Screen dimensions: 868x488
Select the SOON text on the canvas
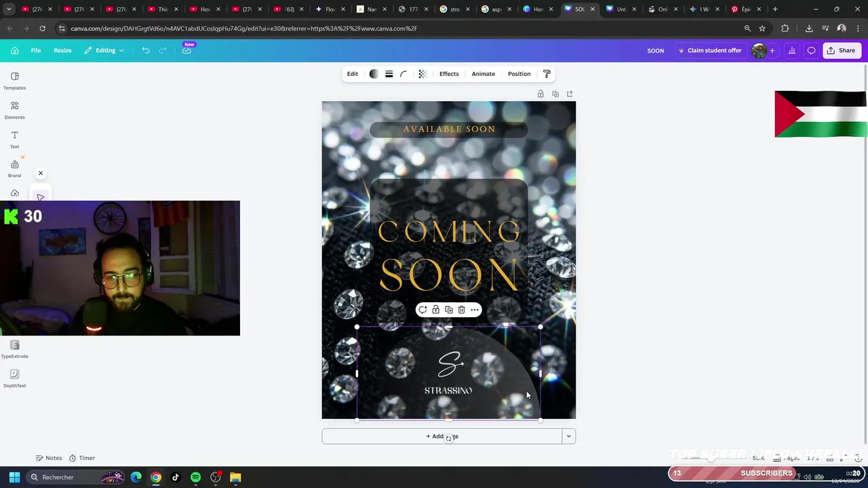[x=449, y=274]
